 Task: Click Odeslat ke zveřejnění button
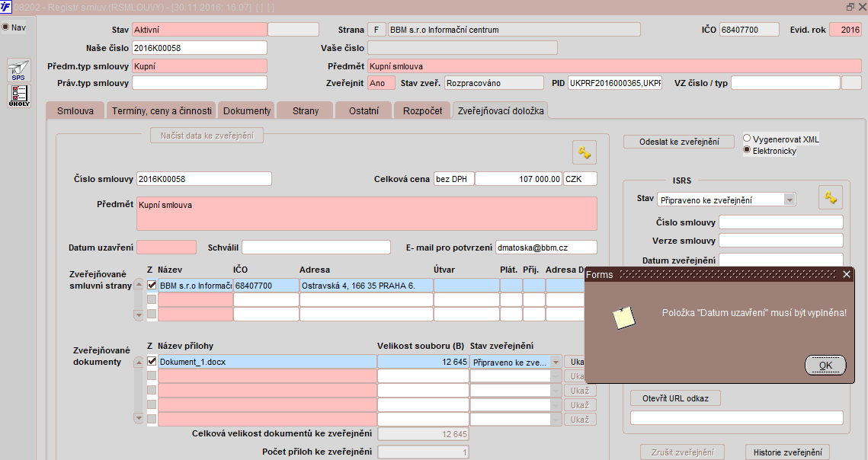[679, 142]
